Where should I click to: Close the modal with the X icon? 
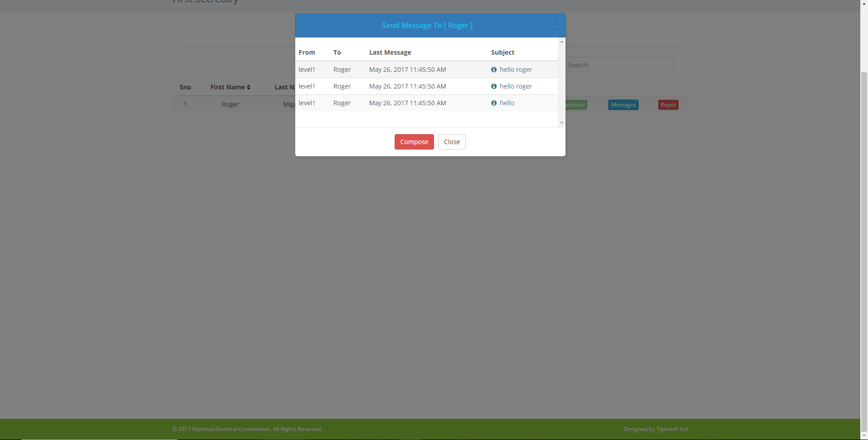556,24
